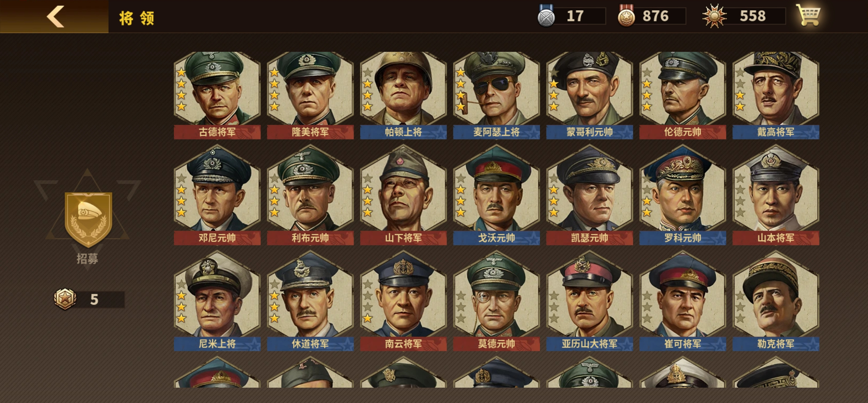Open 戴高将军 general card

tap(776, 95)
